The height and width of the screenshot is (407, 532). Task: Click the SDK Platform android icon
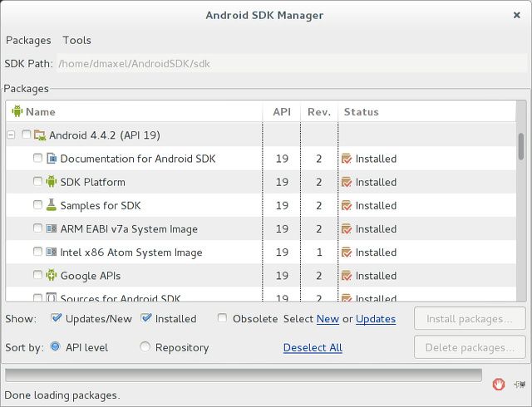[x=52, y=182]
